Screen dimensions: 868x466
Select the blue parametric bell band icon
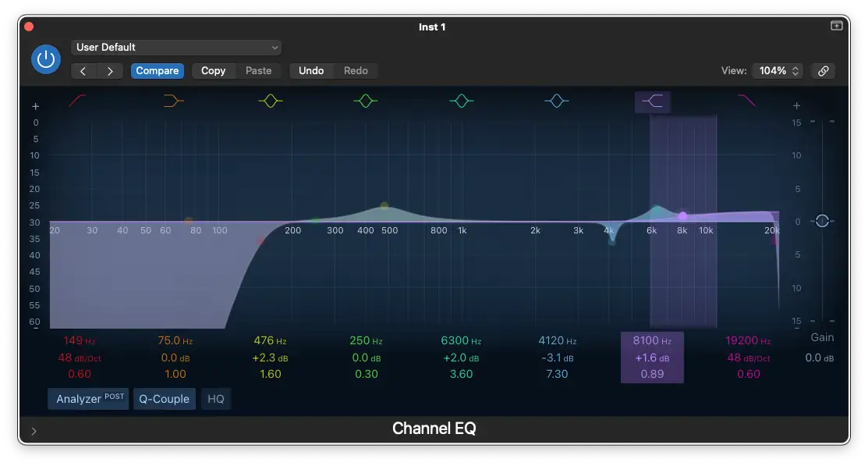pos(556,101)
